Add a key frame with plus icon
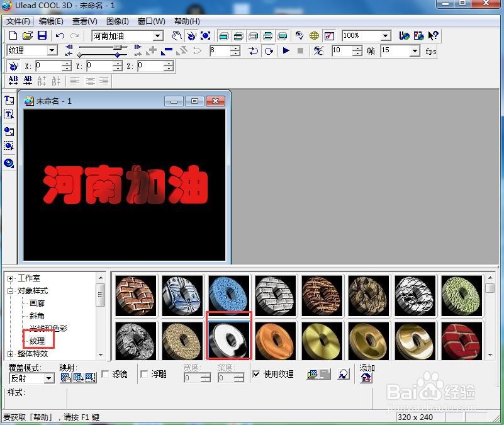 152,50
